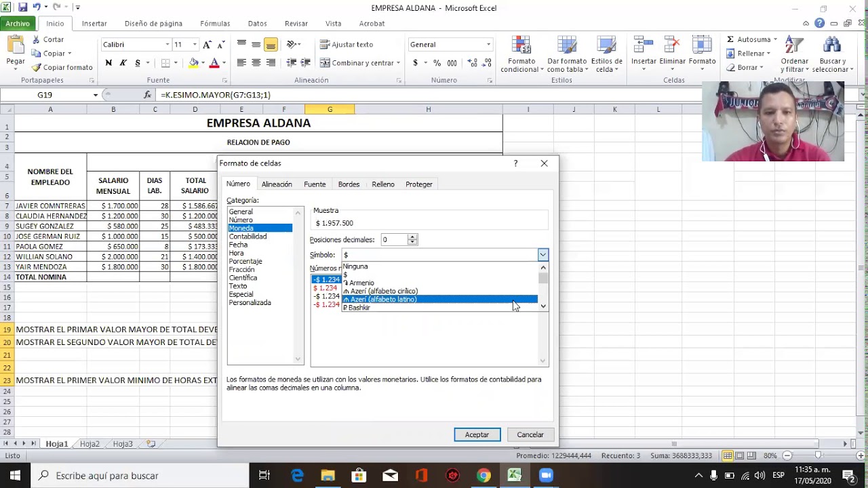Screen dimensions: 868x488
Task: Choose Bashkir in symbol list
Action: point(439,308)
